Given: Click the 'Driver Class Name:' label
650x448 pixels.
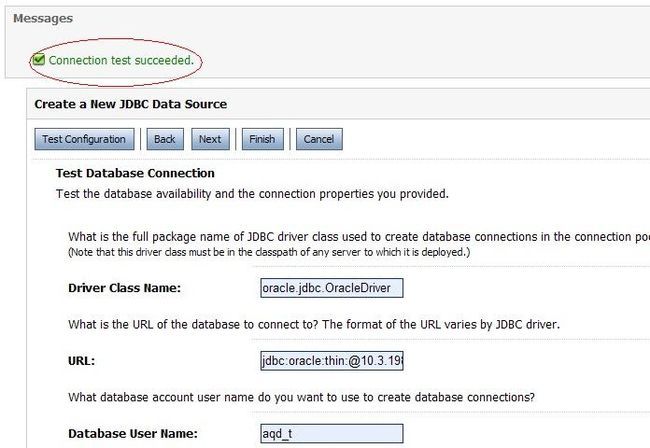Looking at the screenshot, I should tap(124, 288).
